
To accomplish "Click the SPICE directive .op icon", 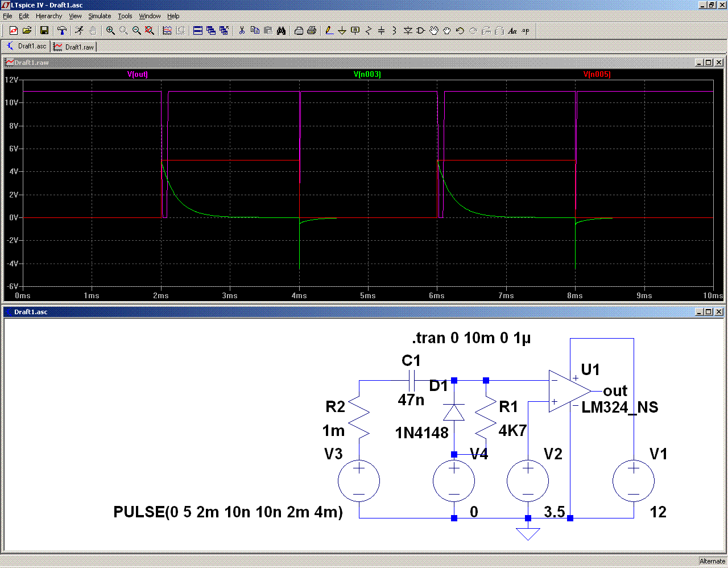I will point(526,31).
